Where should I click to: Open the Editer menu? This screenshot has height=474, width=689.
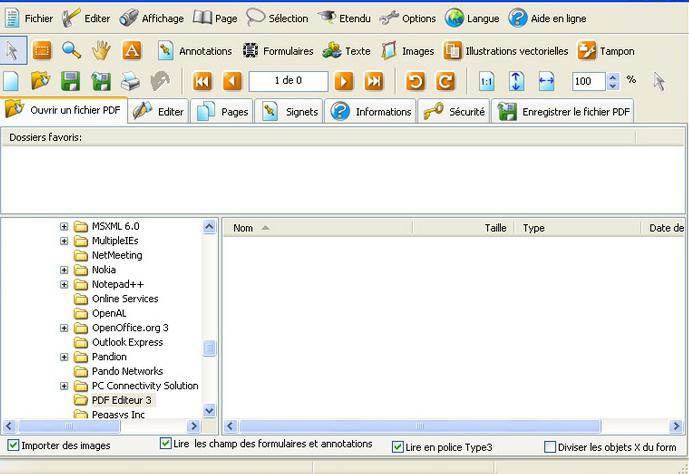click(86, 18)
